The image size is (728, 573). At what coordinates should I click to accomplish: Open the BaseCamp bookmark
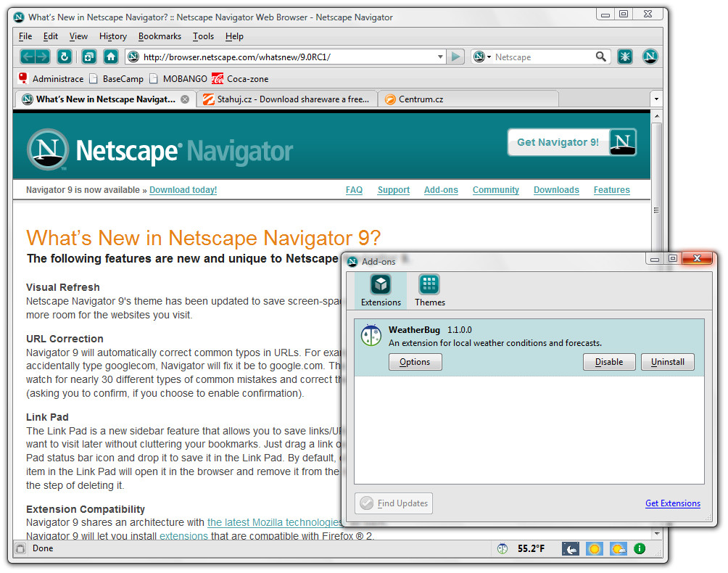[117, 78]
